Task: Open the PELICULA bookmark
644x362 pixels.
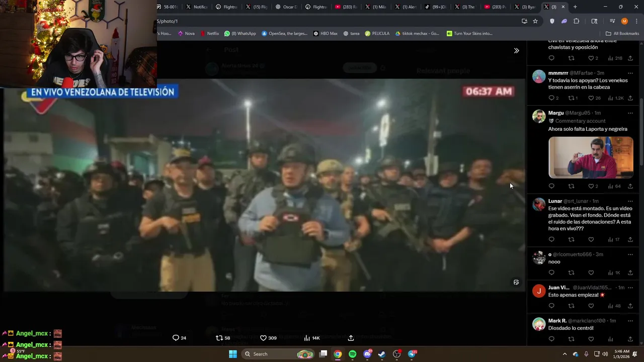Action: [377, 34]
